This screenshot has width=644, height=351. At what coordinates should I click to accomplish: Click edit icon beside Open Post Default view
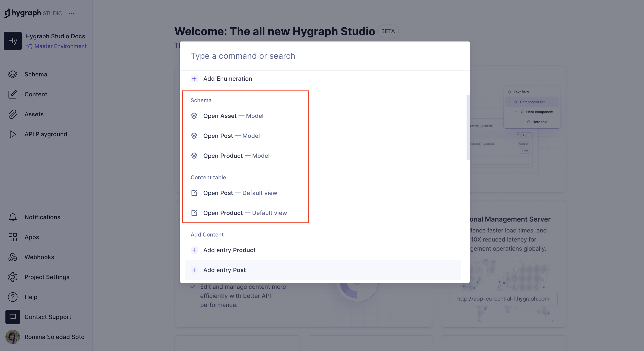click(194, 193)
